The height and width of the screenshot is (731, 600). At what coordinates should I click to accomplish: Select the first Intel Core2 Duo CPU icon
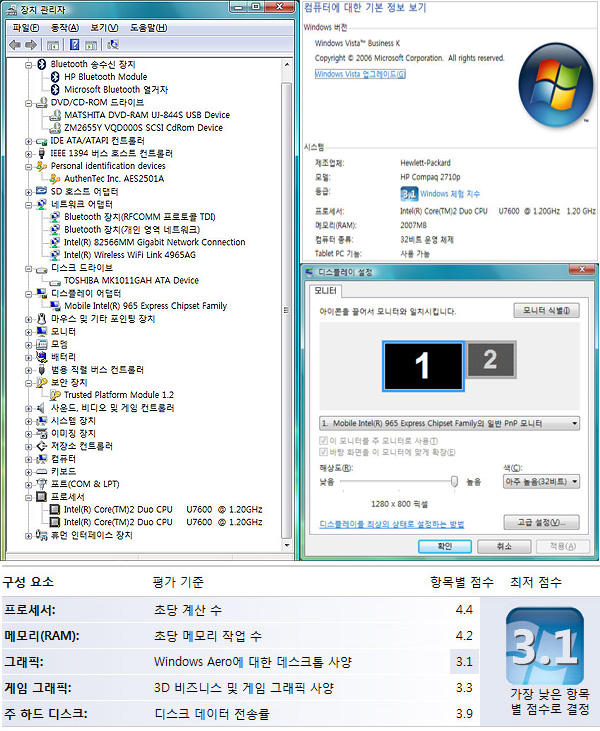(55, 509)
